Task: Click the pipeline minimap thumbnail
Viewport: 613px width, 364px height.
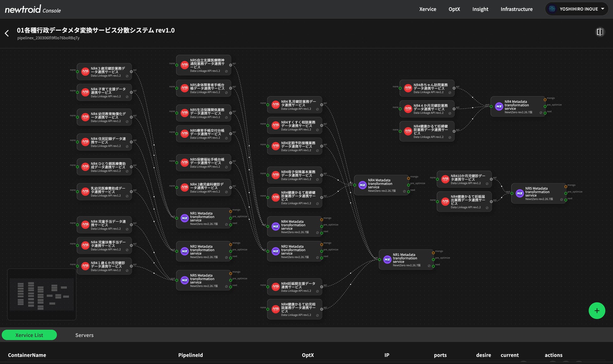Action: coord(42,294)
